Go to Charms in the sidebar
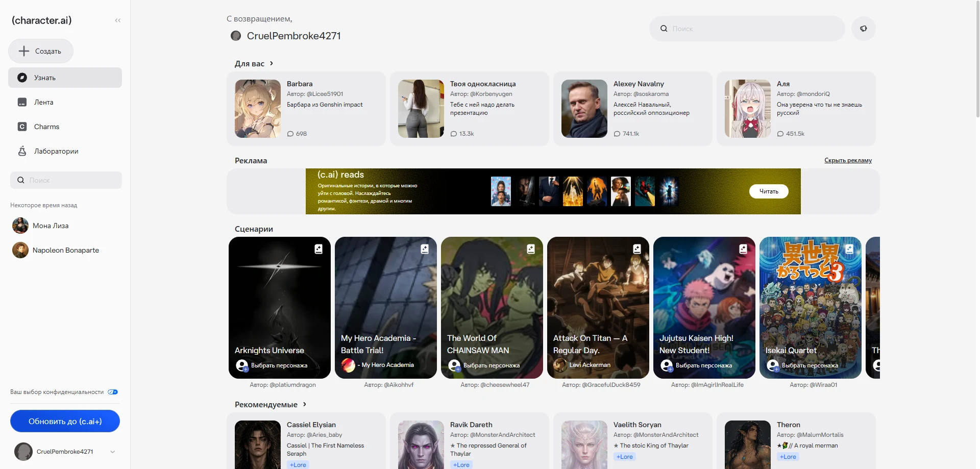The height and width of the screenshot is (469, 980). [x=65, y=127]
